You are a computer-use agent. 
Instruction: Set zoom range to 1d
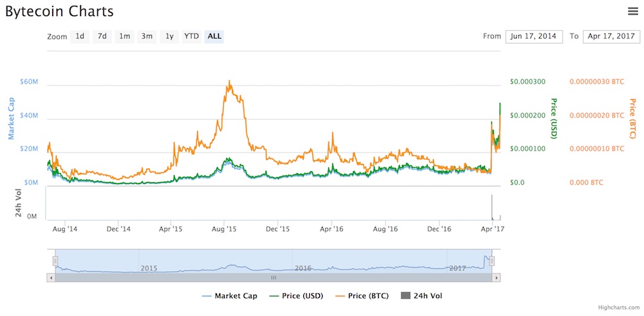80,37
